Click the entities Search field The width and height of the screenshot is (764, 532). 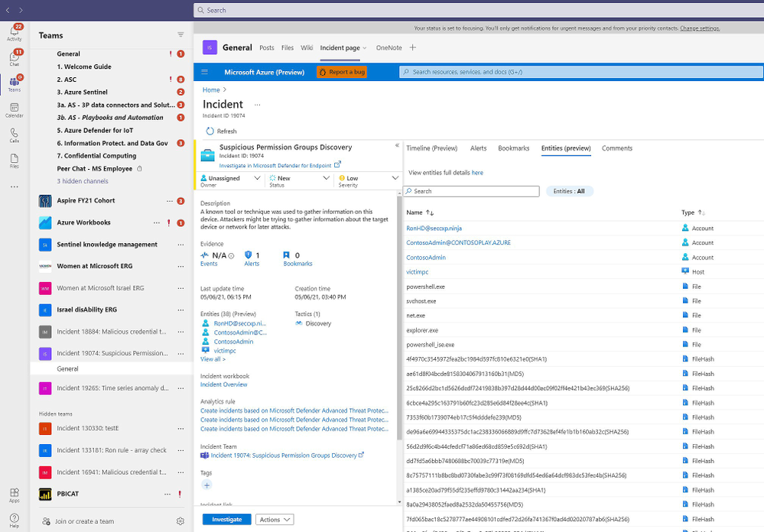point(474,191)
